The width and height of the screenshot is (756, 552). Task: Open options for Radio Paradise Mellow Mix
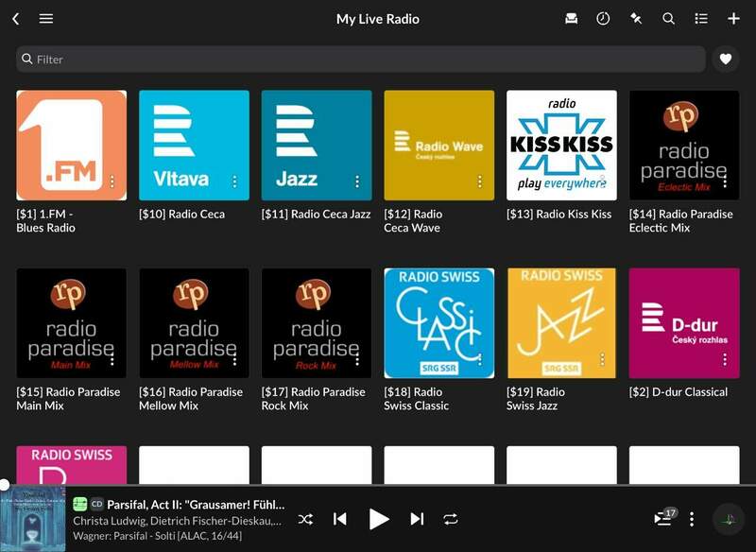point(234,359)
